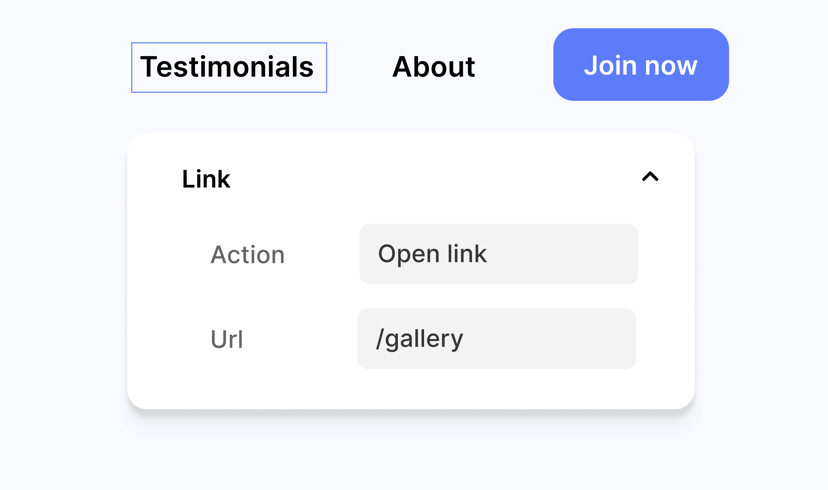Click the Open link text value
Viewport: 828px width, 490px height.
(432, 254)
